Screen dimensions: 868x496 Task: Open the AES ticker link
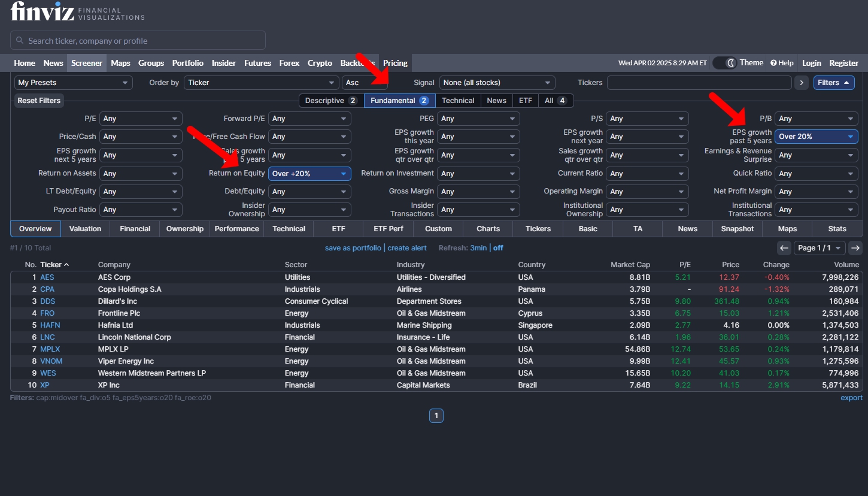(47, 277)
